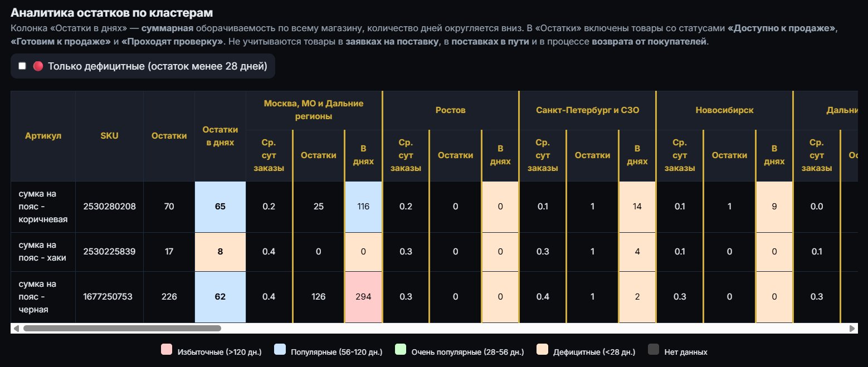Select the «Москва, МО и Дальние регионы» cluster header

coord(314,110)
